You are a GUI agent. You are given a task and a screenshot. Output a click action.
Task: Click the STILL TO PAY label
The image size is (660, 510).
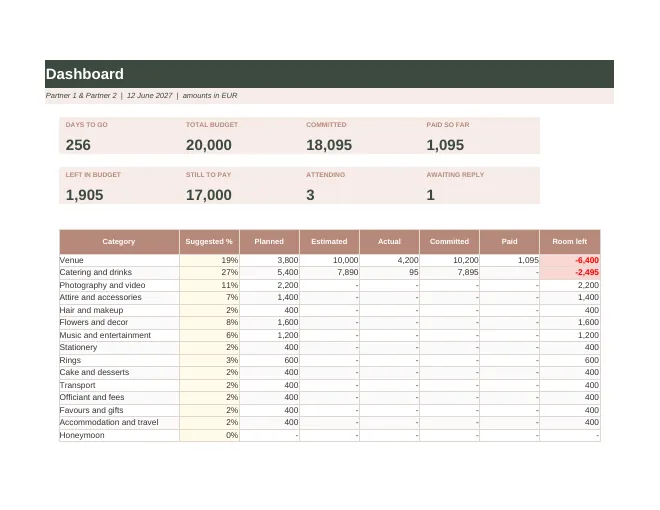point(208,175)
